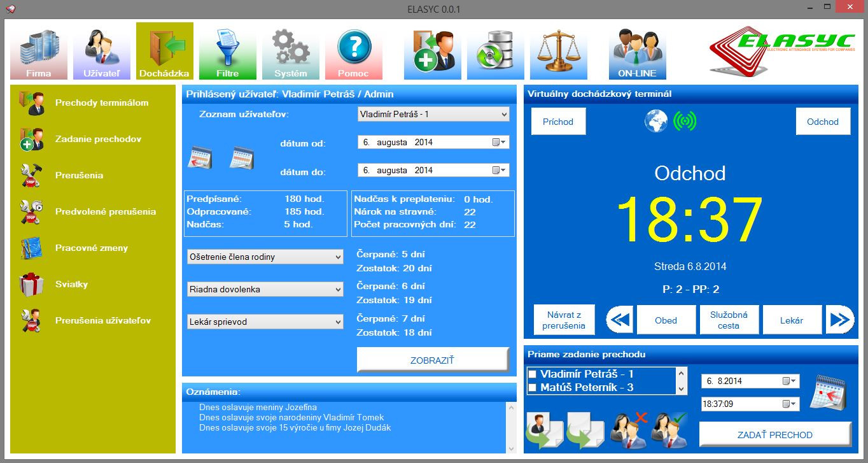Click the right double-arrow in terminal

click(x=839, y=320)
